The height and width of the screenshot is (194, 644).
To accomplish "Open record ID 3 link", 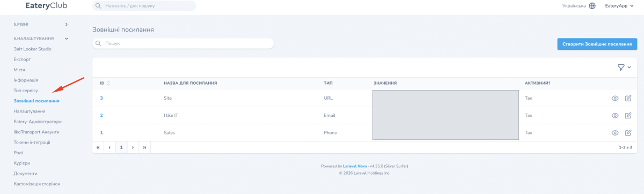I will click(101, 98).
